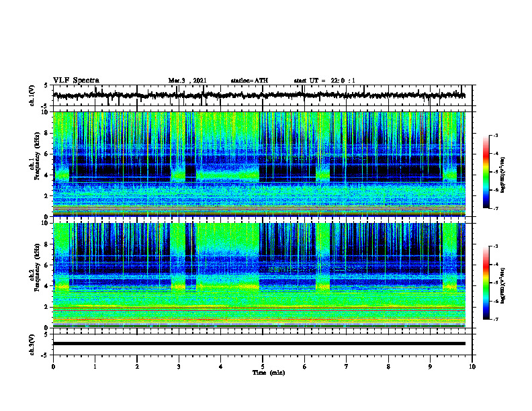
Task: Click the ch.1 spectrogram color scale bar
Action: click(486, 172)
